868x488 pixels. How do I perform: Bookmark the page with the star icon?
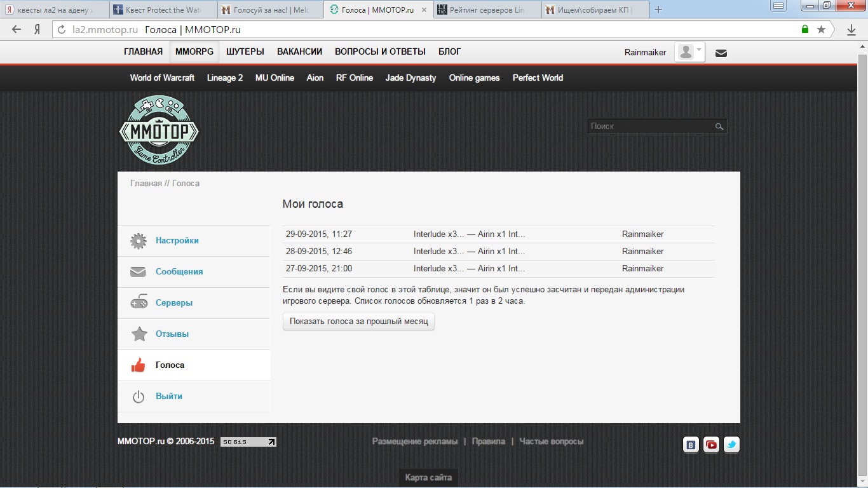[821, 29]
